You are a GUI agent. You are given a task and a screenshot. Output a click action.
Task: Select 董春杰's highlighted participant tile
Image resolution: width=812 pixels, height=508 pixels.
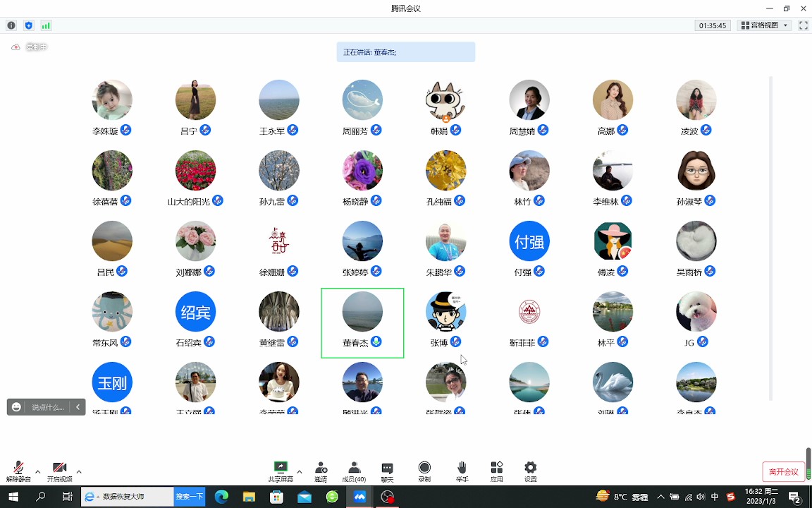point(362,322)
